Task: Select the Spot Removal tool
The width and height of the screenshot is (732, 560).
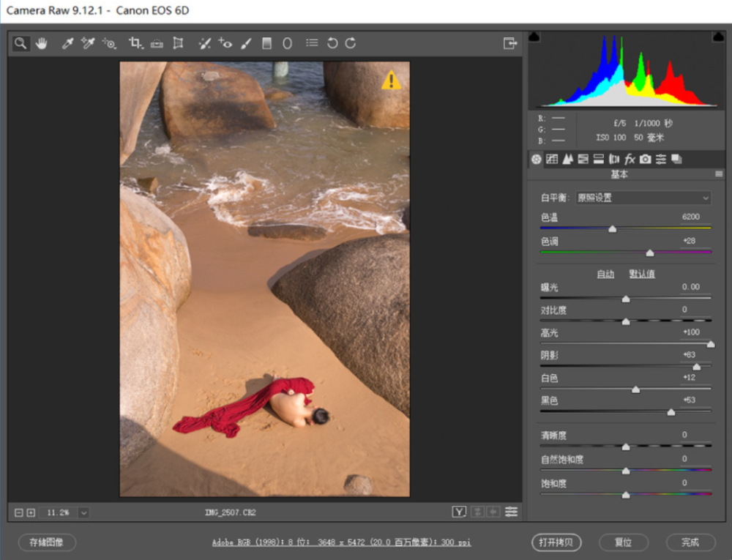Action: pos(204,44)
